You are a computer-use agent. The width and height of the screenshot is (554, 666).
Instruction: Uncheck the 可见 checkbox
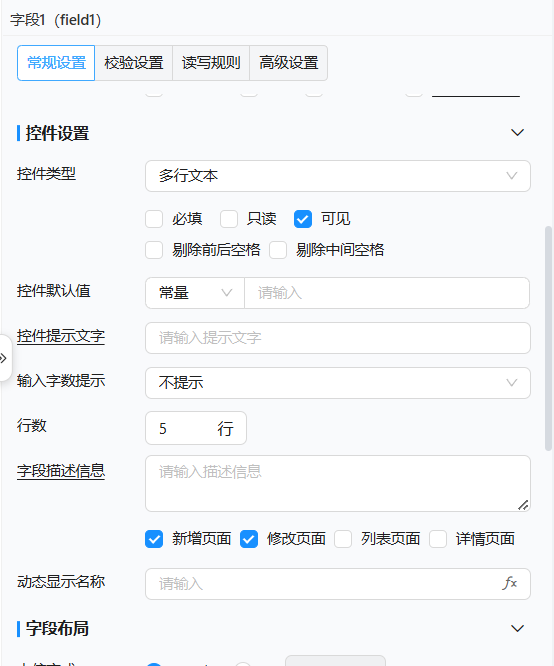pos(303,219)
